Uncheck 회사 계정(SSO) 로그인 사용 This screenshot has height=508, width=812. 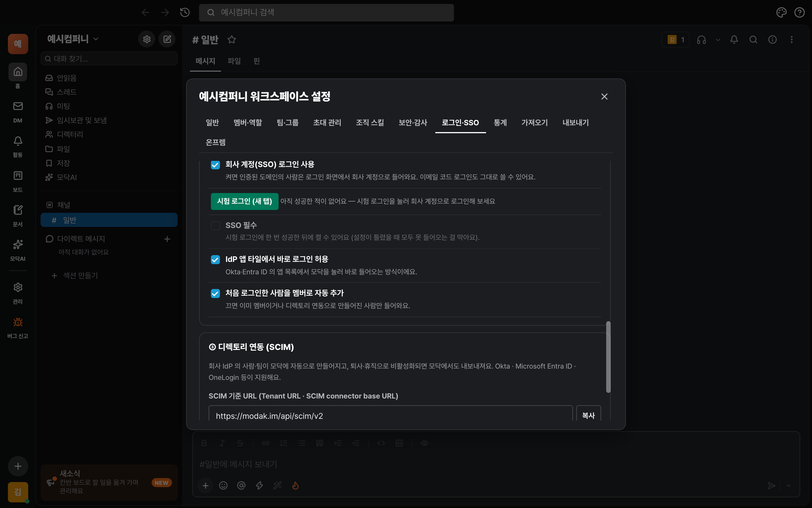pyautogui.click(x=215, y=165)
